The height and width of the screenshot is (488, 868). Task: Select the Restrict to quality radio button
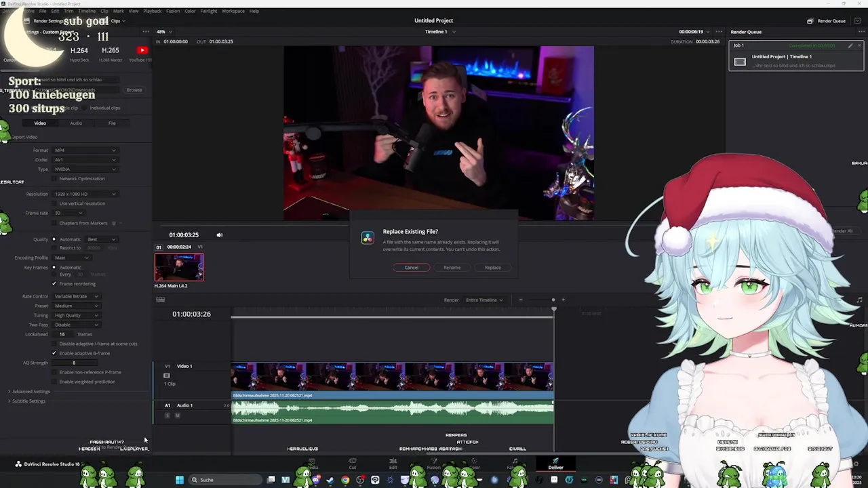point(54,248)
